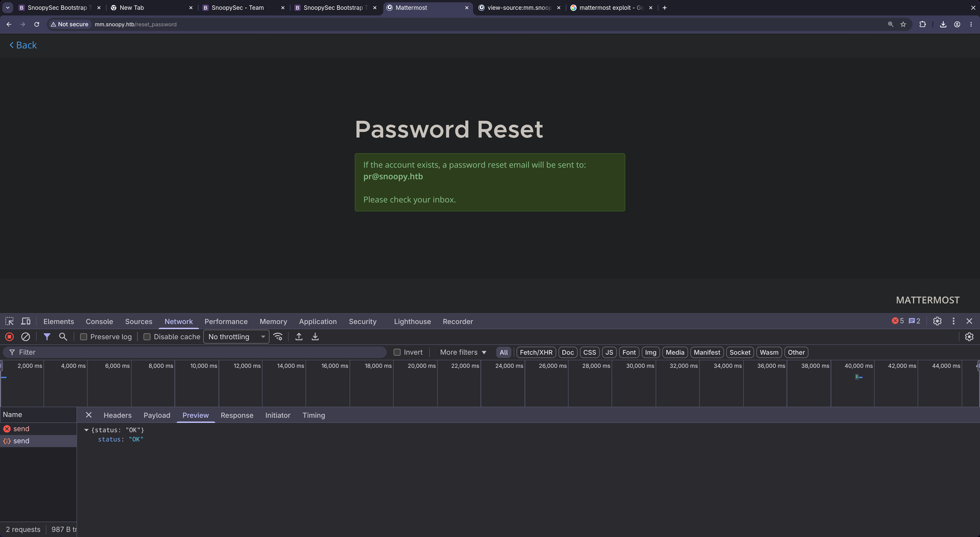980x537 pixels.
Task: Switch to the Elements panel
Action: [59, 321]
